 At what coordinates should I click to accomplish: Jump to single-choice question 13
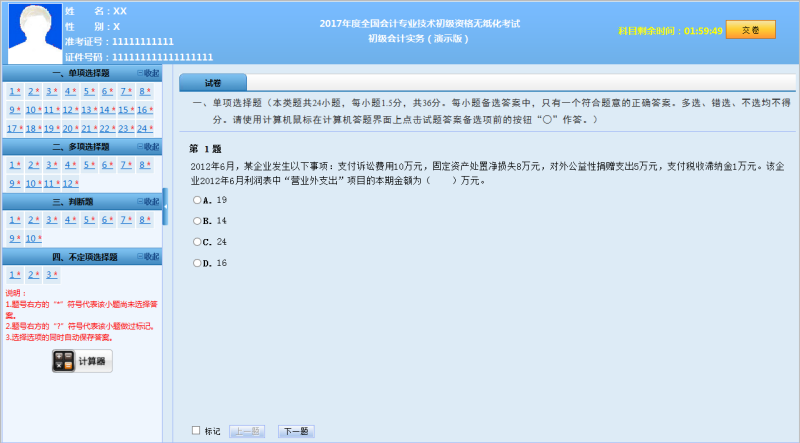pyautogui.click(x=86, y=110)
